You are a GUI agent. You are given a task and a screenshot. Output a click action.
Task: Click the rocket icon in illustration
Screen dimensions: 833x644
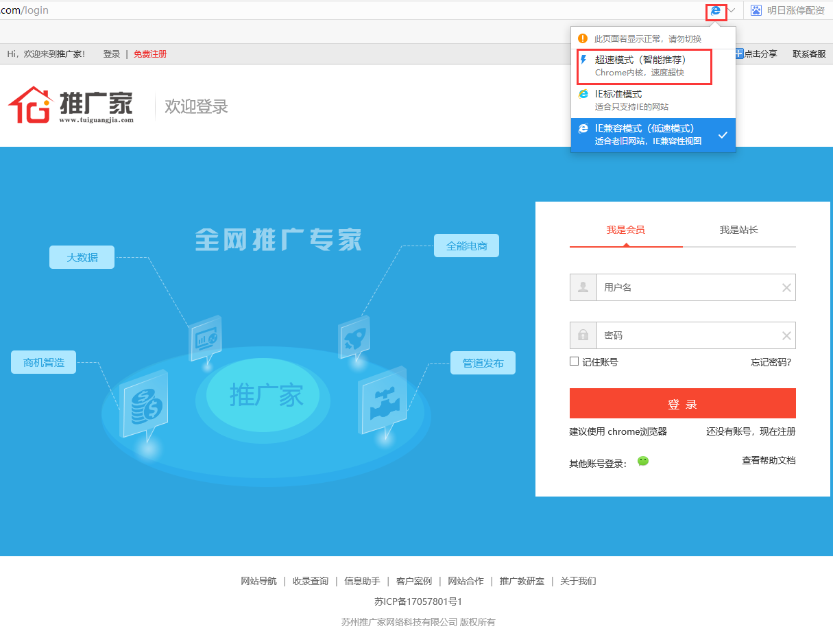(354, 338)
